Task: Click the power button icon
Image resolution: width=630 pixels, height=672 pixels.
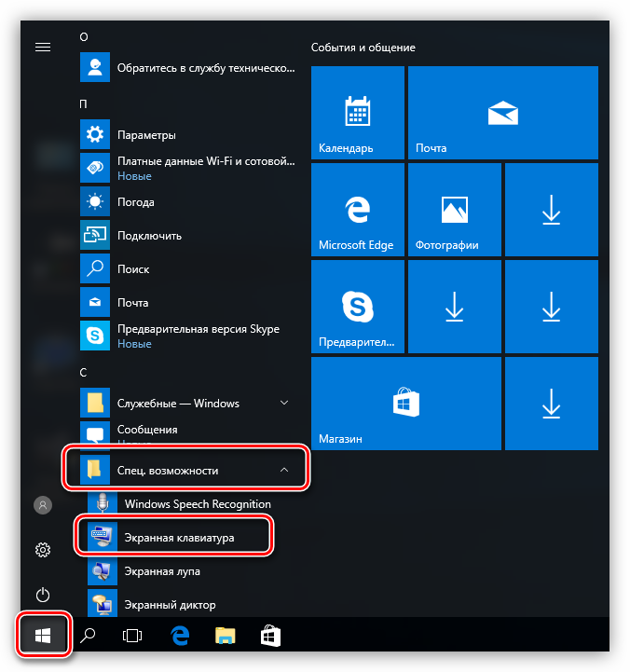Action: (x=43, y=595)
